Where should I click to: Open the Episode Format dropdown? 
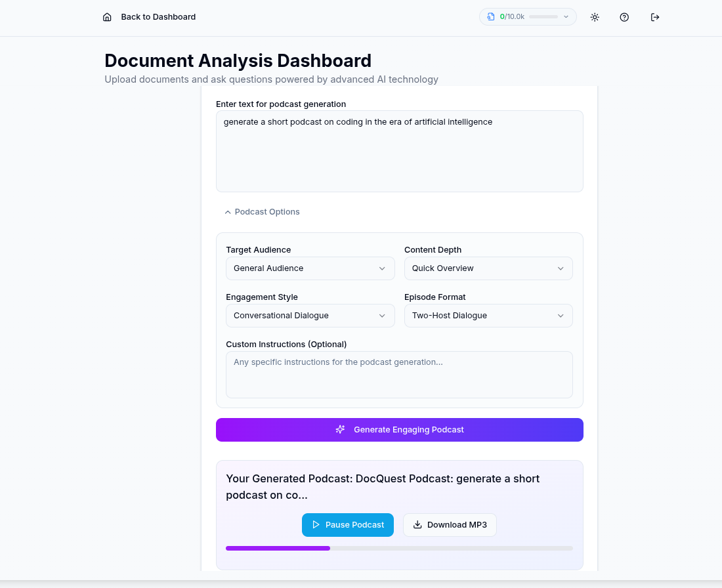pyautogui.click(x=488, y=316)
